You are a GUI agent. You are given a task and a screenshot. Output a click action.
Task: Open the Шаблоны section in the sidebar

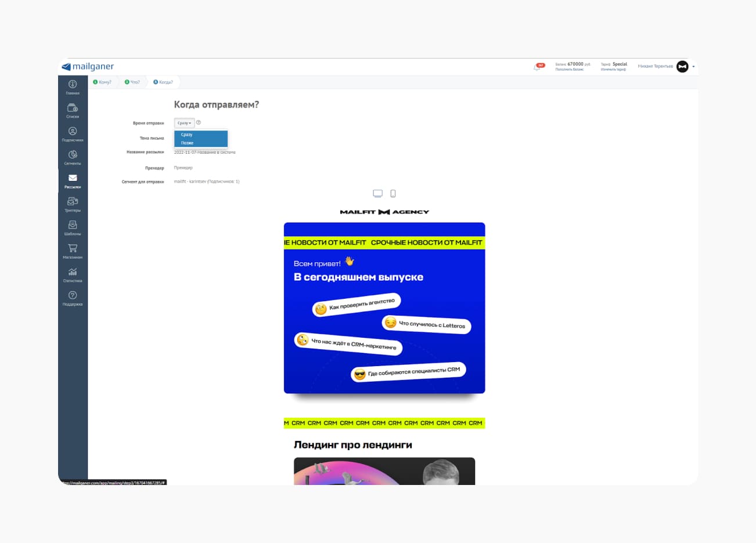[x=73, y=227]
